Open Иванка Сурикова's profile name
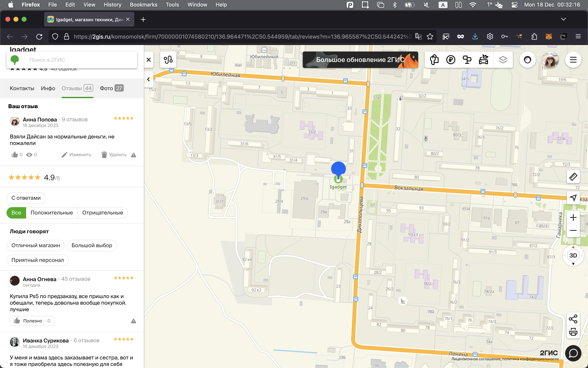The height and width of the screenshot is (368, 588). tap(46, 340)
